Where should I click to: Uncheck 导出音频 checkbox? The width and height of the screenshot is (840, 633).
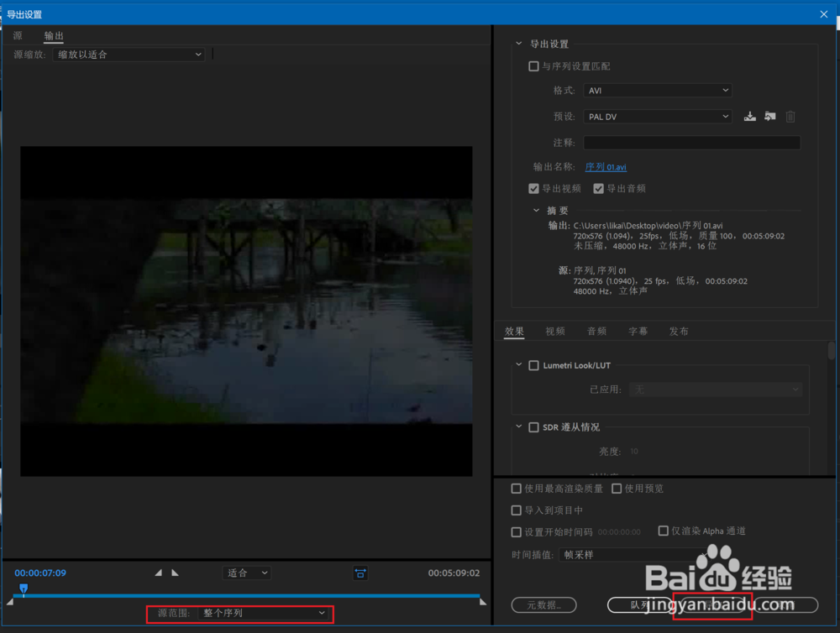tap(598, 189)
